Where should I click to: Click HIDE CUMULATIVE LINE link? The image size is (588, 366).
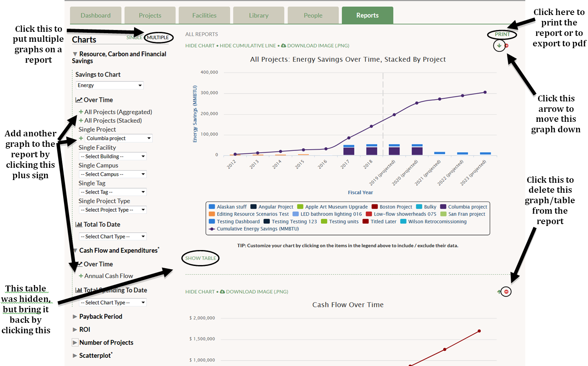(x=248, y=45)
